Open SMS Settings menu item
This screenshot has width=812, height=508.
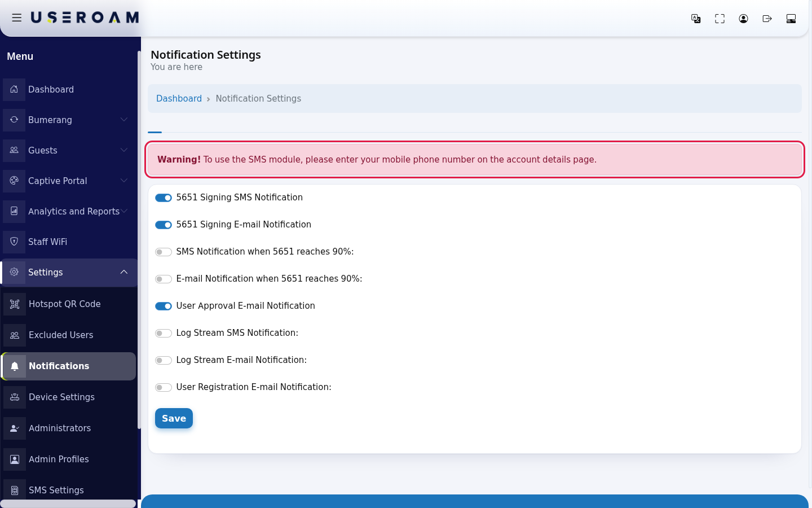69,490
